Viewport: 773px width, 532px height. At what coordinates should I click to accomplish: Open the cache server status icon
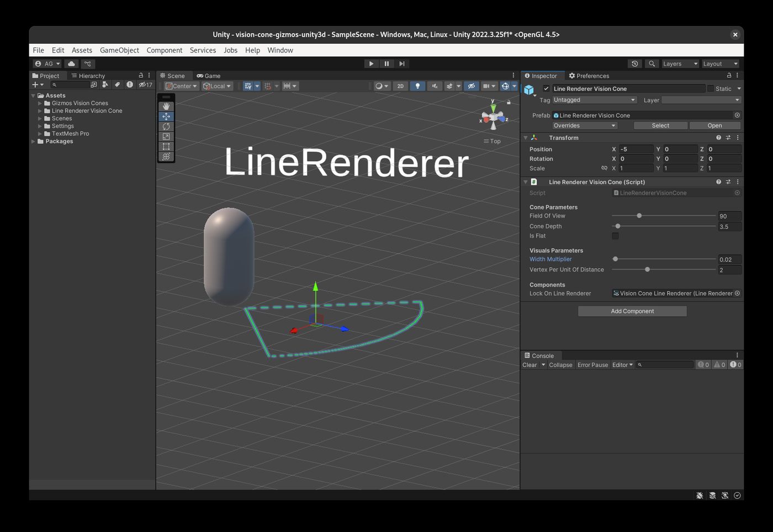[712, 495]
